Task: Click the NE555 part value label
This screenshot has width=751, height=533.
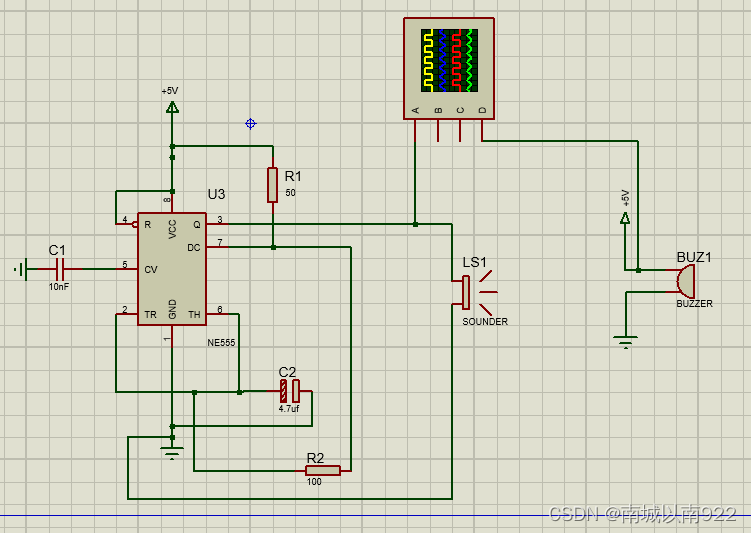Action: (221, 343)
